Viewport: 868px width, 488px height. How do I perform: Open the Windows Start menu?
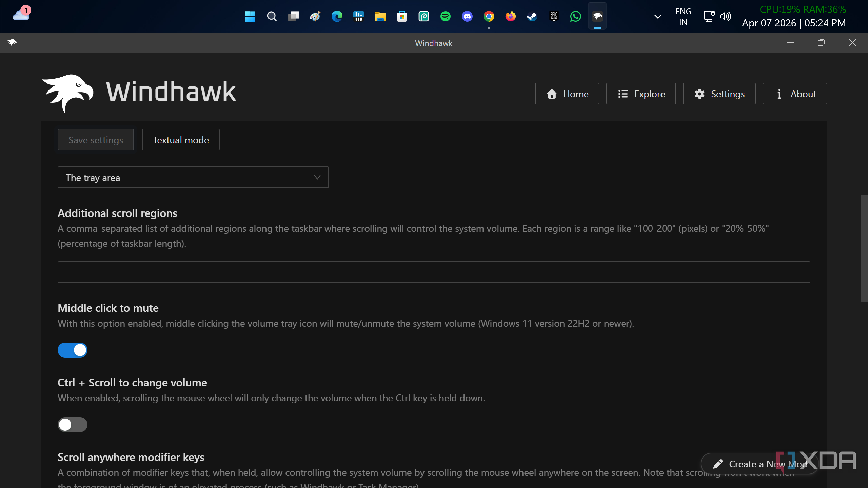[250, 16]
